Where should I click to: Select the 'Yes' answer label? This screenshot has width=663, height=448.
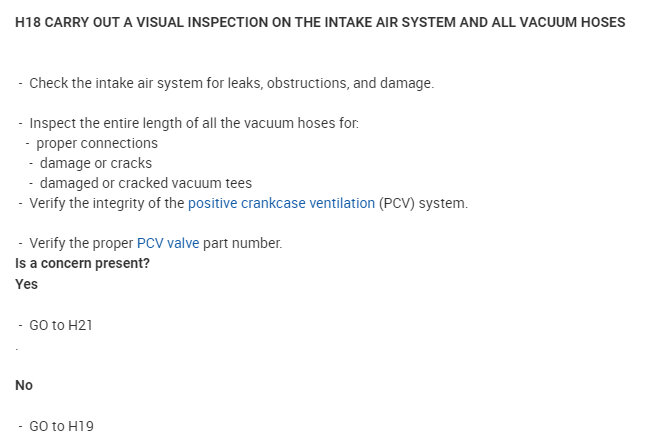click(27, 284)
